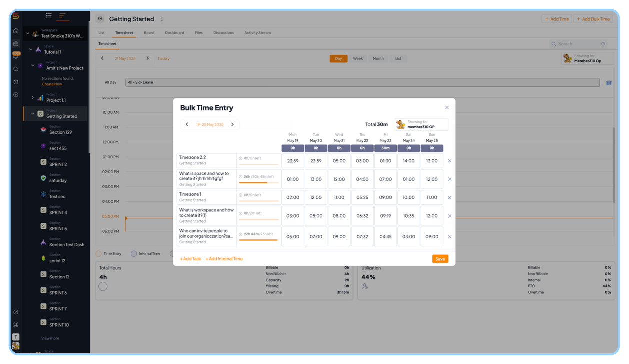Open the Home icon in sidebar
Screen dimensions: 629x364
click(16, 31)
